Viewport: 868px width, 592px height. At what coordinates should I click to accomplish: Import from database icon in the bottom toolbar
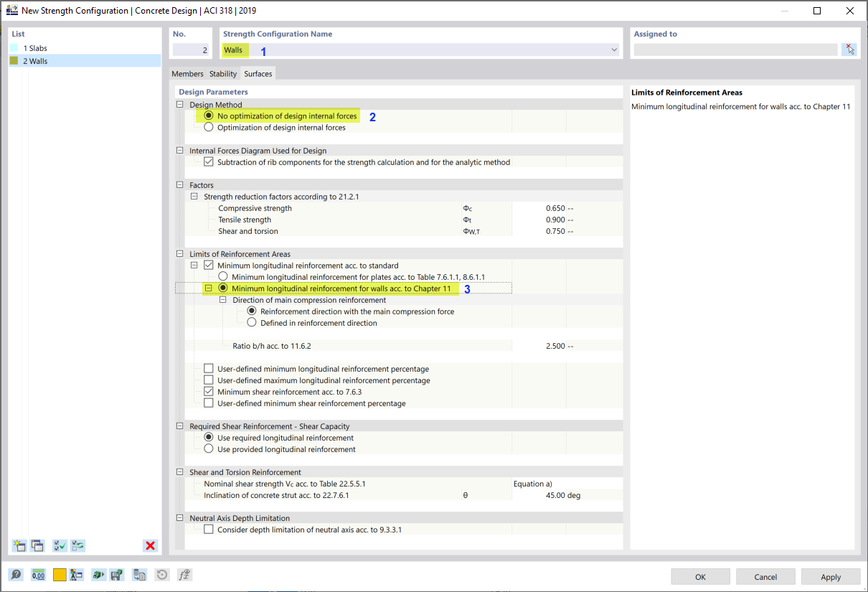pos(140,575)
